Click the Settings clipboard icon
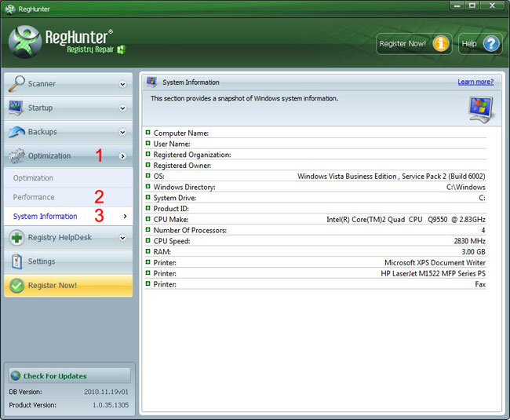This screenshot has height=420, width=510. point(16,261)
